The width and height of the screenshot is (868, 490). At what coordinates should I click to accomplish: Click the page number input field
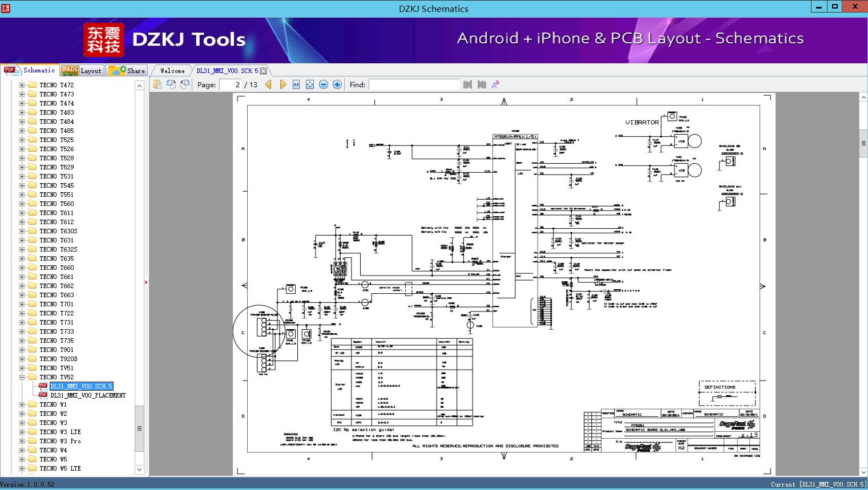[x=230, y=84]
